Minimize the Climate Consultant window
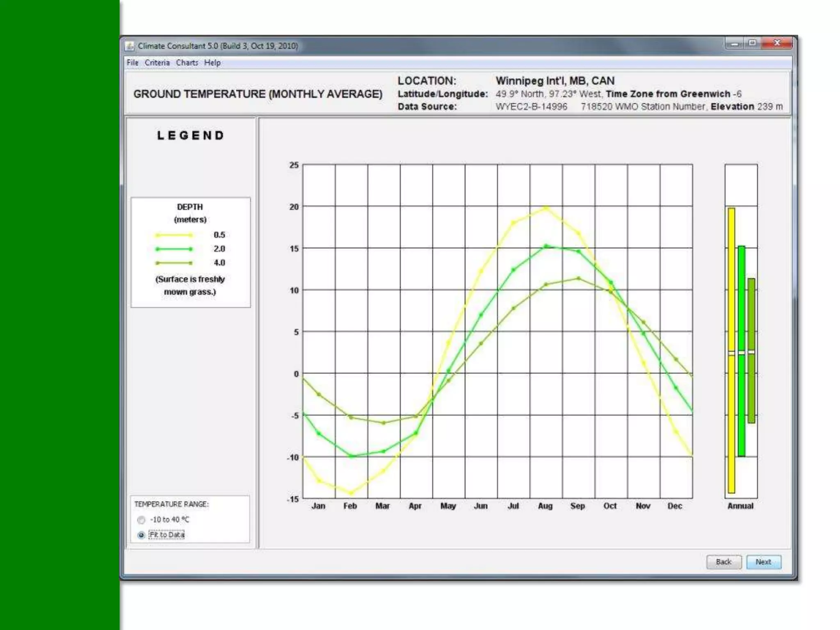 pyautogui.click(x=734, y=43)
